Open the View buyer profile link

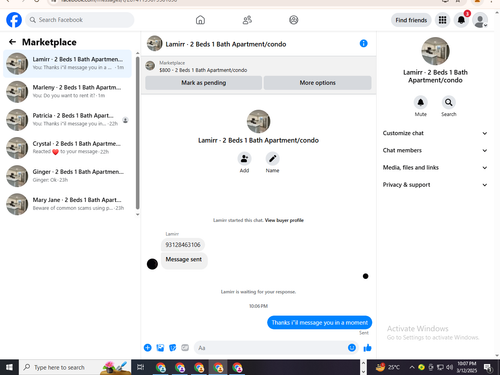tap(284, 220)
